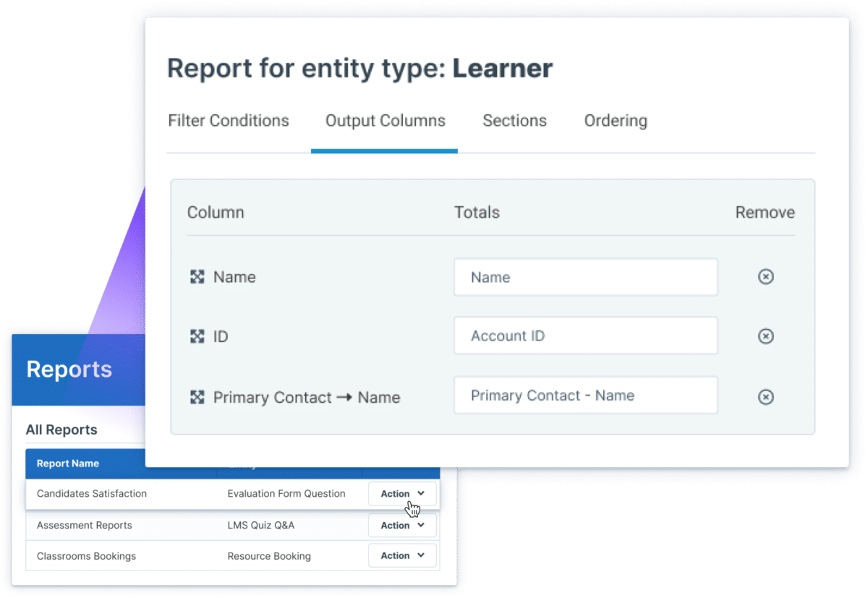
Task: Select the Output Columns tab
Action: (385, 120)
